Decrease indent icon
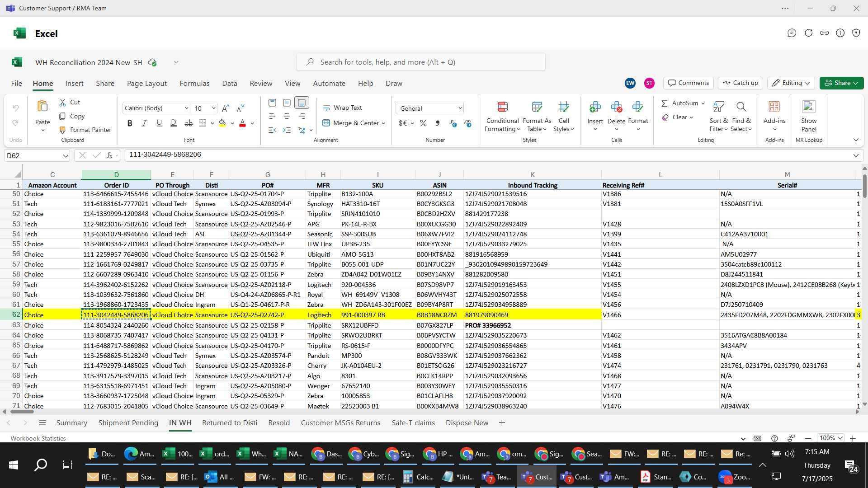Viewport: 868px width, 488px height. 272,130
